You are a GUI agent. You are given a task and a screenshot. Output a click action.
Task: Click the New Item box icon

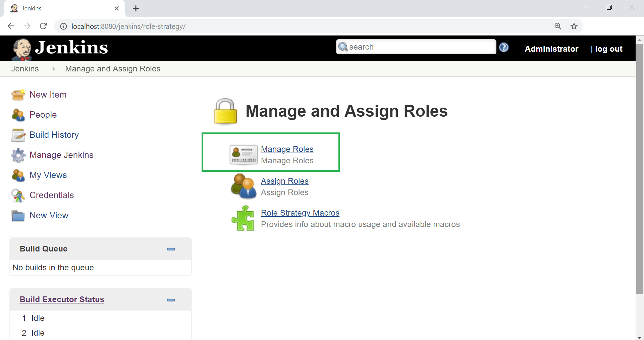18,95
